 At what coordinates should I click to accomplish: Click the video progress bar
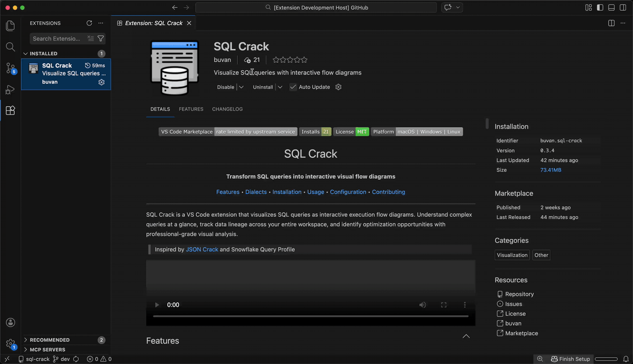click(311, 316)
